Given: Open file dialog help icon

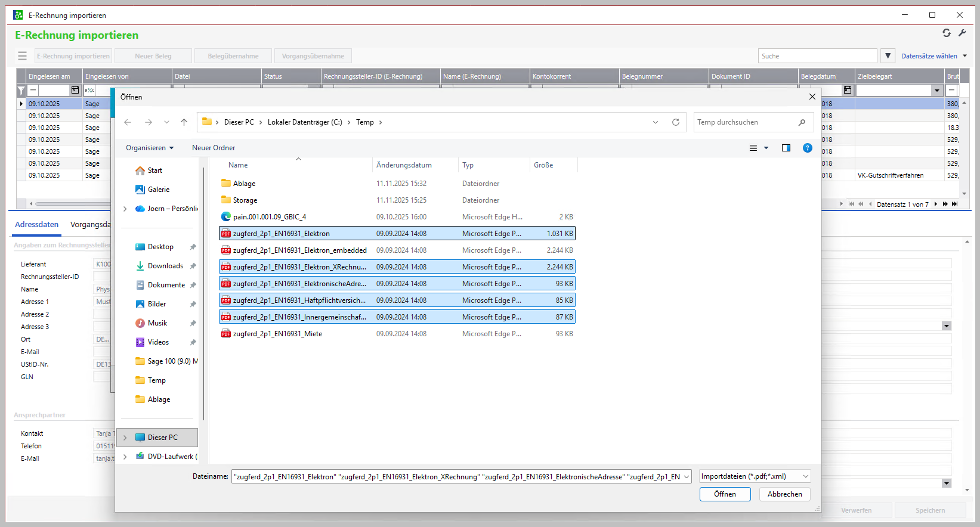Looking at the screenshot, I should coord(807,148).
